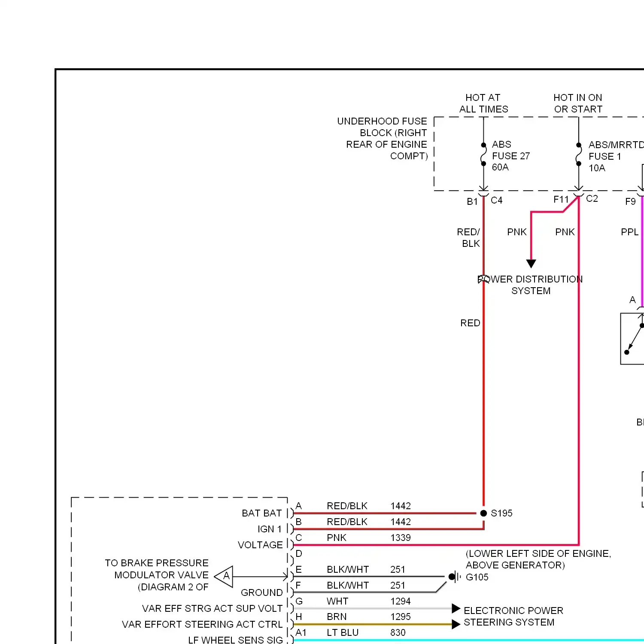Click the PPL wire color label
Image resolution: width=644 pixels, height=644 pixels.
point(630,232)
